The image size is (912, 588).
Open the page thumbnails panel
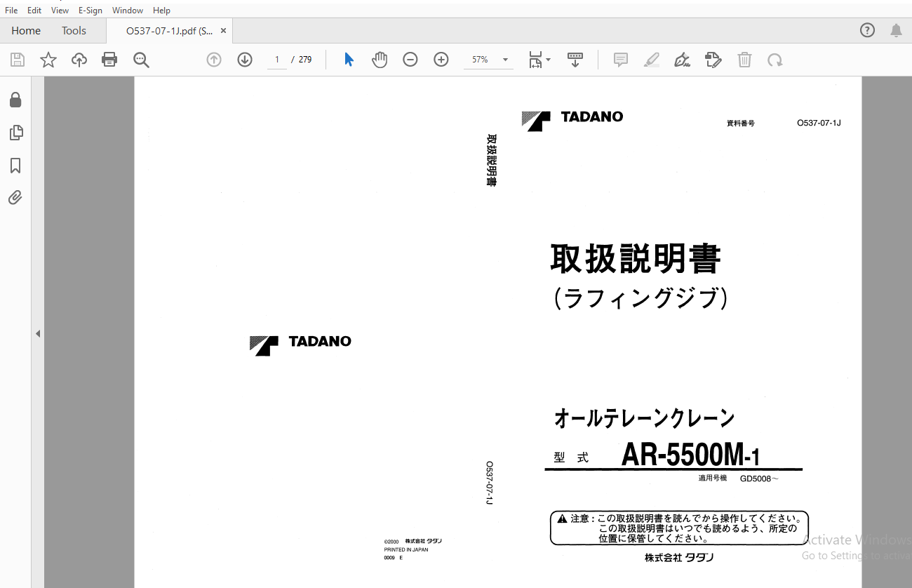pyautogui.click(x=15, y=133)
